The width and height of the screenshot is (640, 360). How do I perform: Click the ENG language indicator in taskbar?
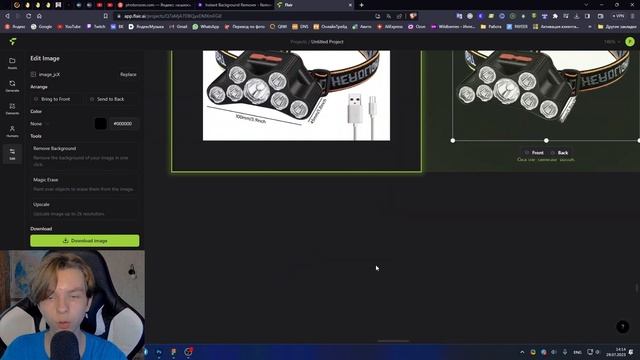(577, 352)
